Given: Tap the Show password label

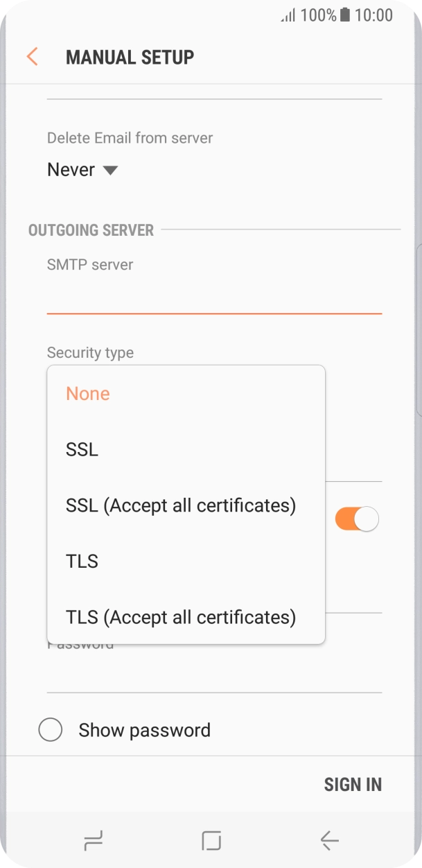Looking at the screenshot, I should pyautogui.click(x=144, y=730).
